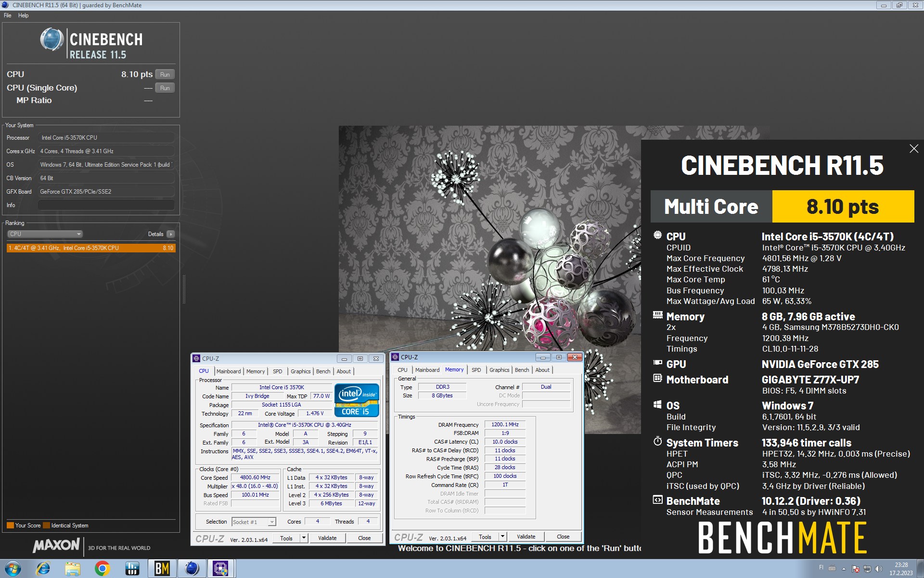Click the Cinebench globe logo
Image resolution: width=924 pixels, height=578 pixels.
[51, 39]
